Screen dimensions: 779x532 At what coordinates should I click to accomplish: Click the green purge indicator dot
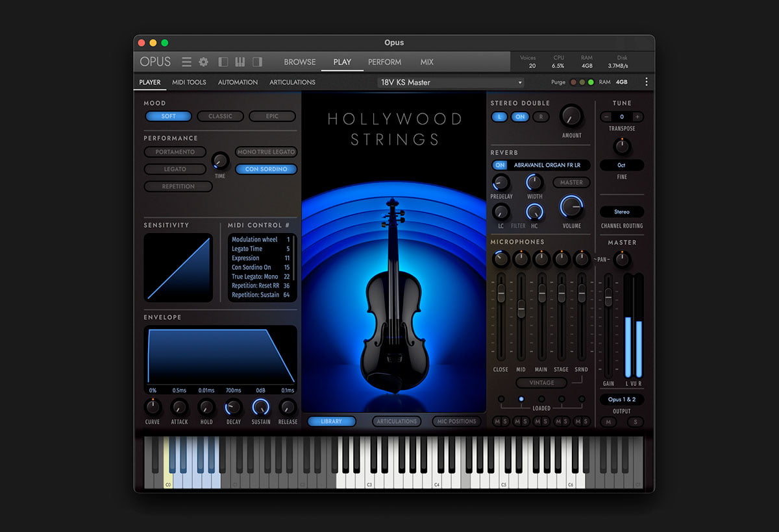(x=591, y=82)
